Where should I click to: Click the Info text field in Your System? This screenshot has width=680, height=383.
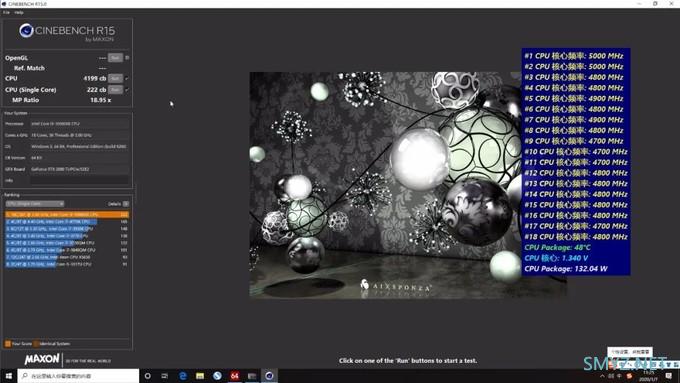tap(79, 180)
